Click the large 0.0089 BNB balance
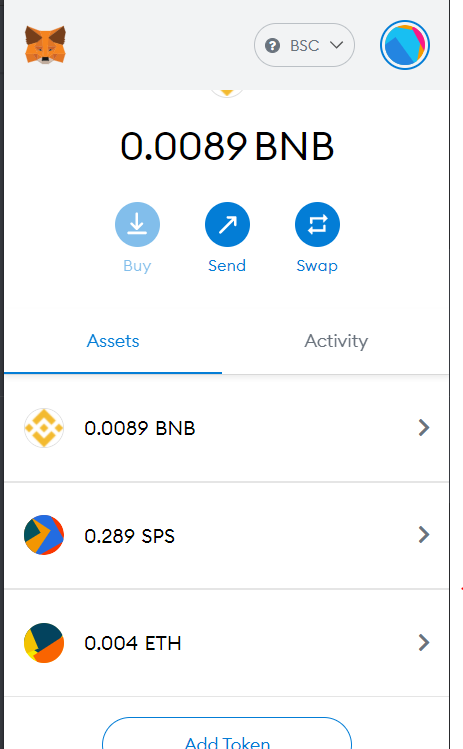 [x=227, y=146]
